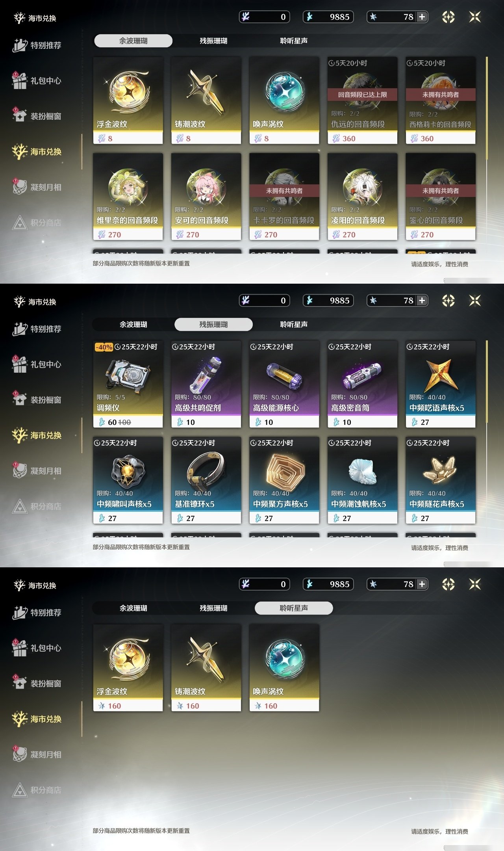Open 安可的回音频段 character card
Screen dimensions: 504x851
pyautogui.click(x=206, y=197)
